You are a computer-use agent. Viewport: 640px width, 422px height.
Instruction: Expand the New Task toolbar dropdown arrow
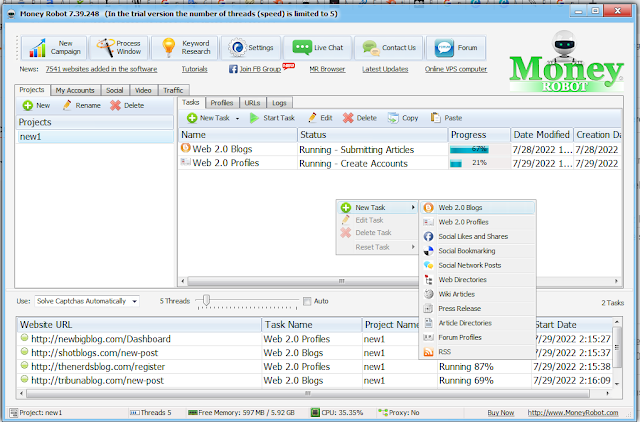237,118
